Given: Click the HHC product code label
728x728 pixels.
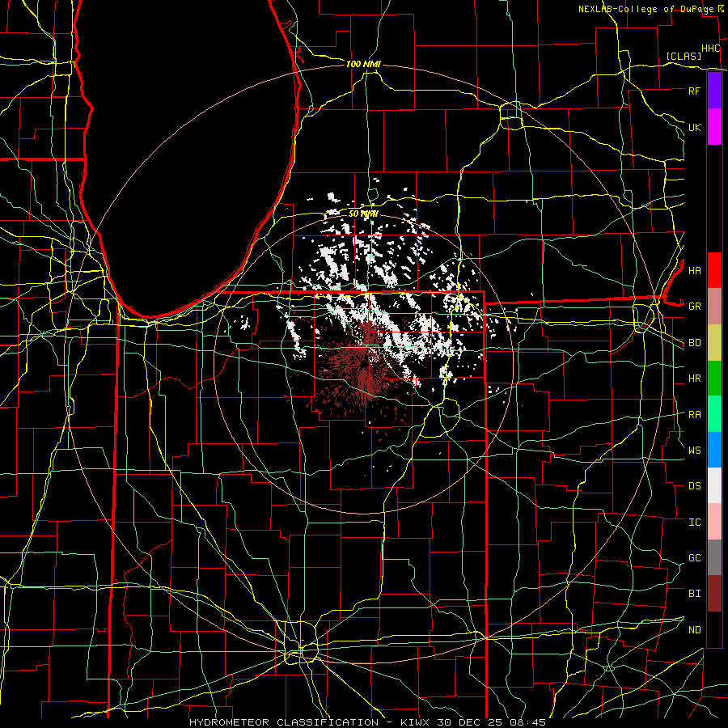Looking at the screenshot, I should pyautogui.click(x=710, y=49).
